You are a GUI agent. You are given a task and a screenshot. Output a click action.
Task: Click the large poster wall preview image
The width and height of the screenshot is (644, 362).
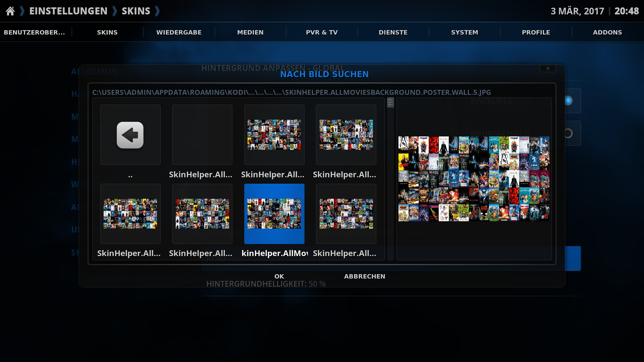click(x=474, y=179)
